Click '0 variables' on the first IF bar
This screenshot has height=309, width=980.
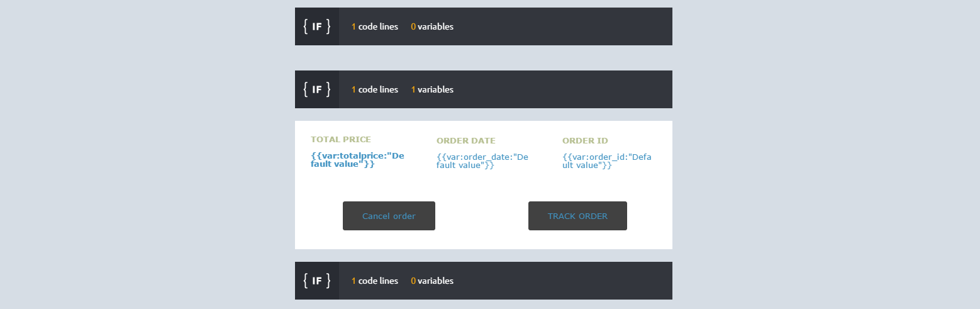click(432, 26)
